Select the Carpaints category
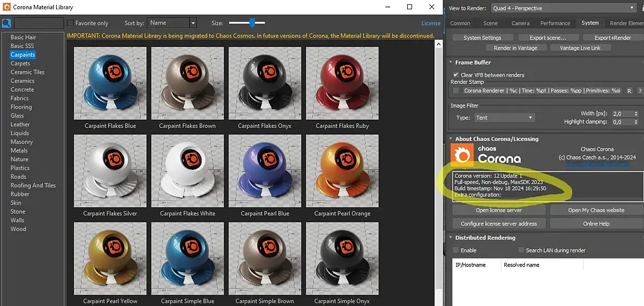Image resolution: width=644 pixels, height=306 pixels. click(x=23, y=54)
